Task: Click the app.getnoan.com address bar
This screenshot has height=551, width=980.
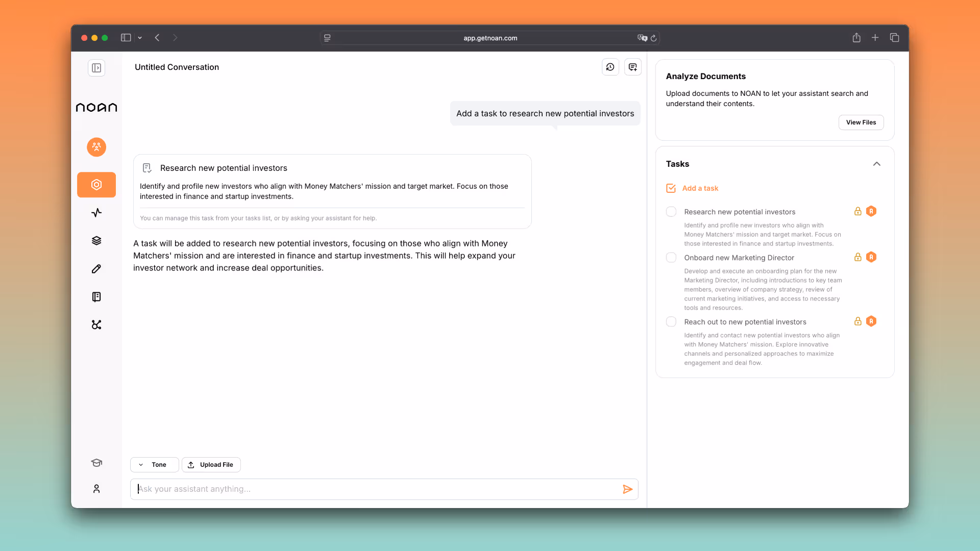Action: (490, 38)
